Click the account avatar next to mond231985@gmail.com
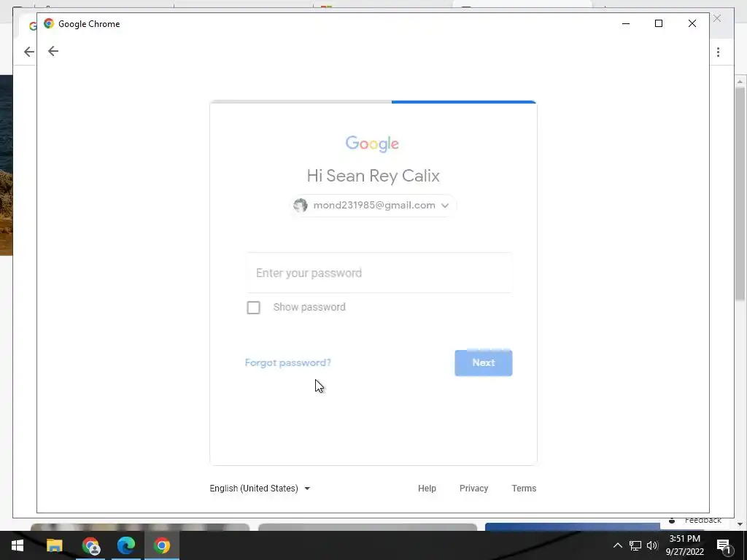Image resolution: width=747 pixels, height=560 pixels. (x=300, y=205)
